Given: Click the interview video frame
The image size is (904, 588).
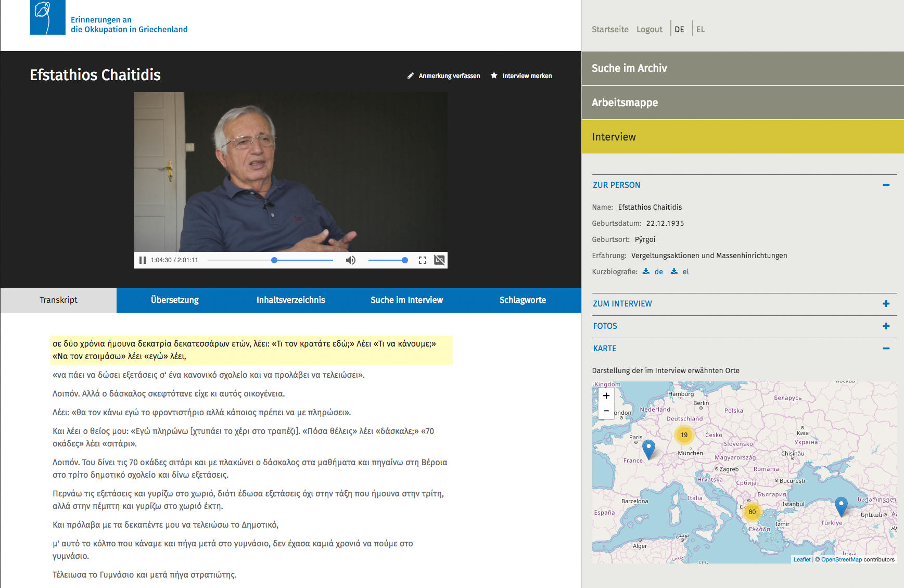Looking at the screenshot, I should point(290,172).
